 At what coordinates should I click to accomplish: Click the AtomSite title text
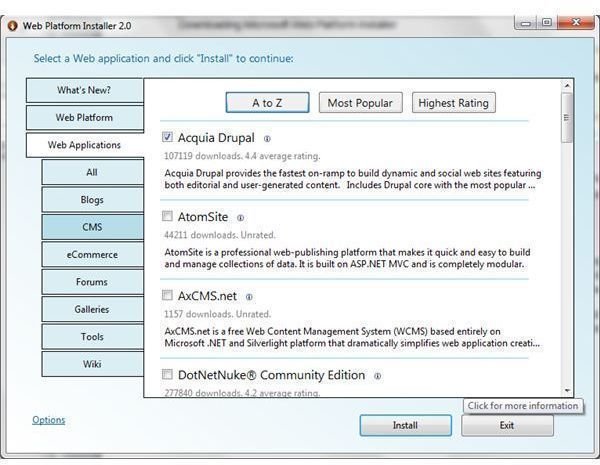click(203, 217)
